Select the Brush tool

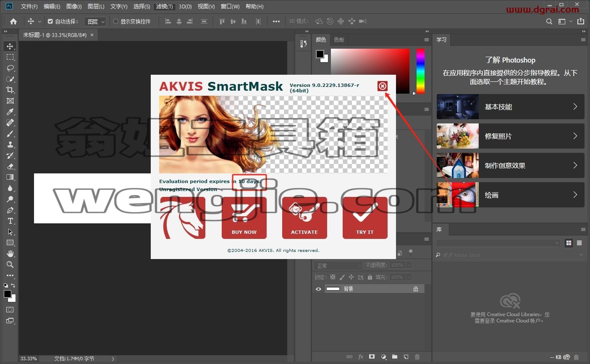point(10,134)
